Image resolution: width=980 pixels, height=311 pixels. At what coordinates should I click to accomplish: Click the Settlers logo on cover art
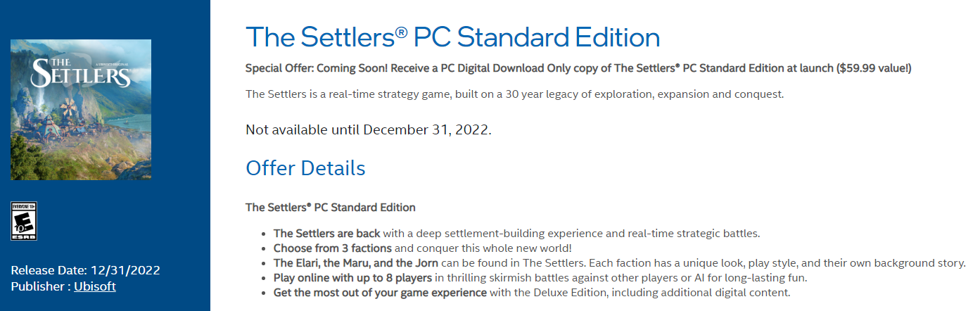pos(81,71)
